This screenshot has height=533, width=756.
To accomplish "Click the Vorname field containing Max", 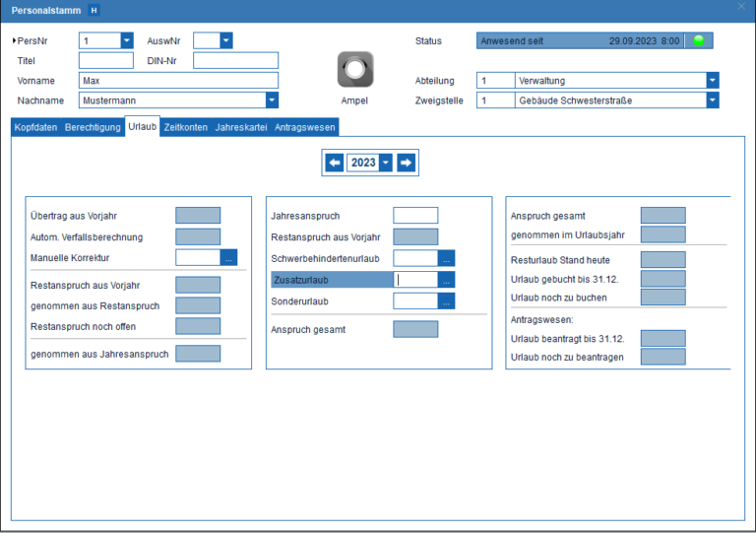I will [x=178, y=81].
